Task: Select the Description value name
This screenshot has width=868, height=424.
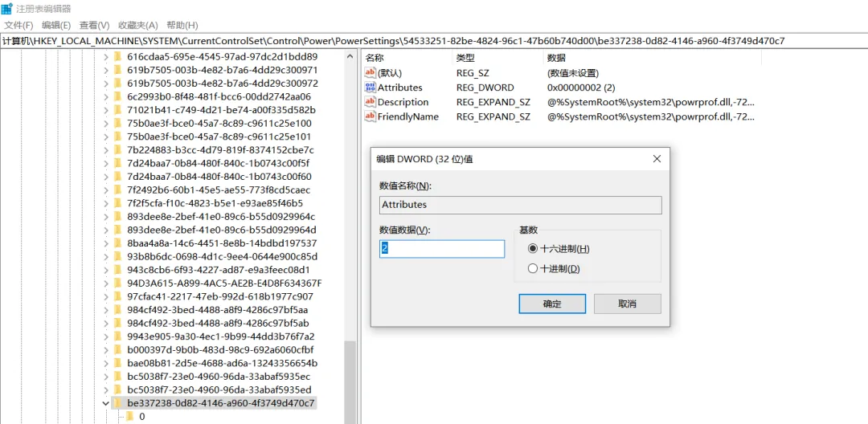Action: click(403, 102)
